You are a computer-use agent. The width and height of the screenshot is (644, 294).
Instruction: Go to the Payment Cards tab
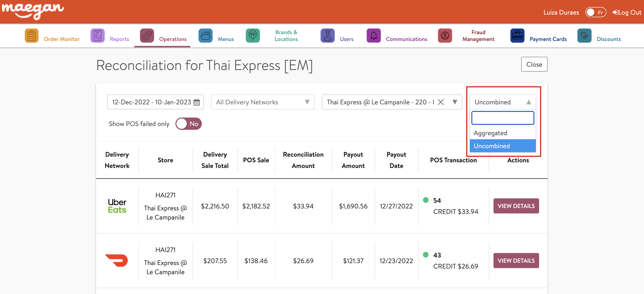coord(548,39)
